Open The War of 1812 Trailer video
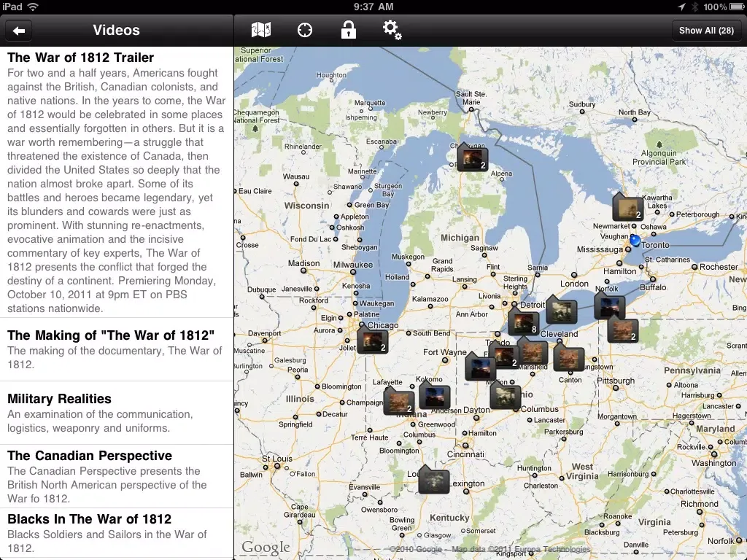 coord(117,182)
